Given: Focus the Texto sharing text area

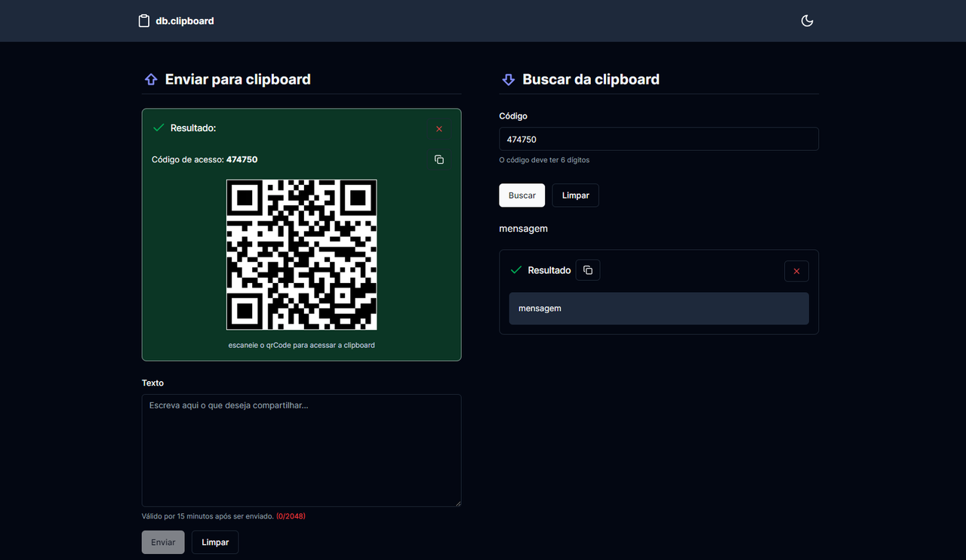Looking at the screenshot, I should (x=301, y=450).
